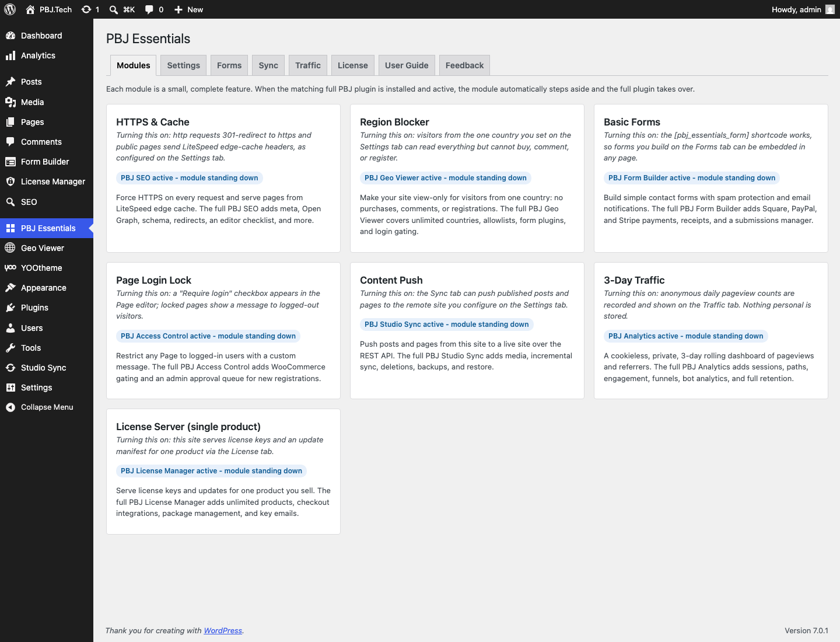Click the WordPress logo icon in admin bar
840x642 pixels.
[x=10, y=9]
